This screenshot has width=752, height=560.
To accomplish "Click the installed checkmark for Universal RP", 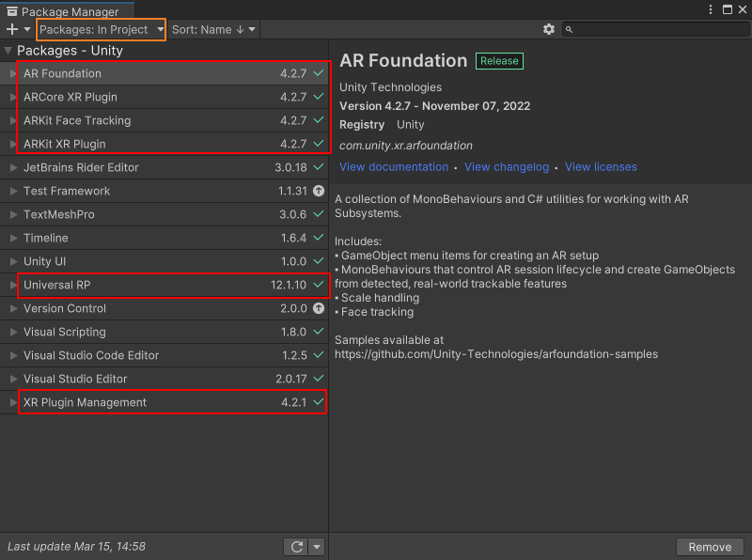I will coord(319,285).
